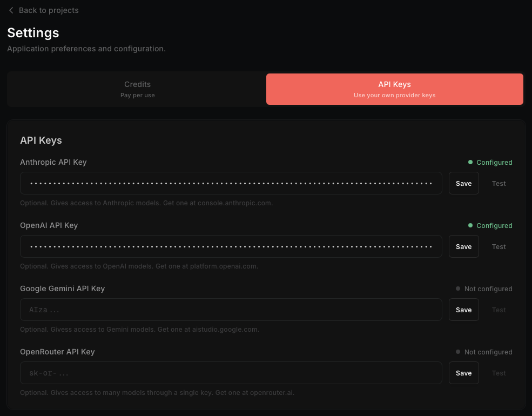The height and width of the screenshot is (416, 532).
Task: Click the 'Google Gemini API Key' label
Action: (x=63, y=288)
